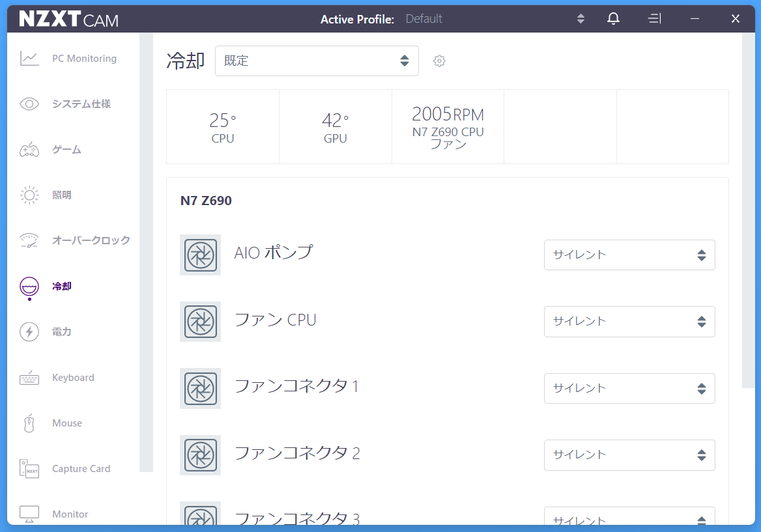The height and width of the screenshot is (532, 761).
Task: Select 冷却 in the sidebar
Action: [62, 286]
